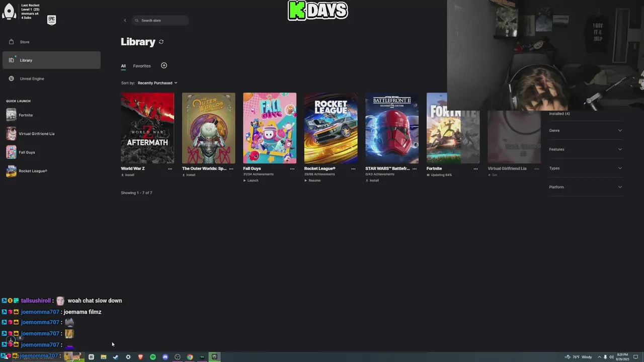This screenshot has height=362, width=644.
Task: Go back using the back arrow
Action: click(125, 21)
